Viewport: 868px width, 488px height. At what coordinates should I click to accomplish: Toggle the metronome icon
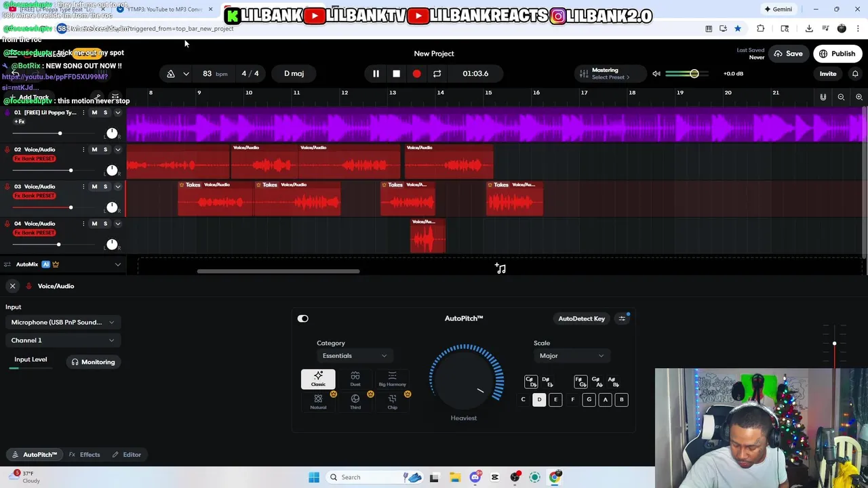(171, 73)
